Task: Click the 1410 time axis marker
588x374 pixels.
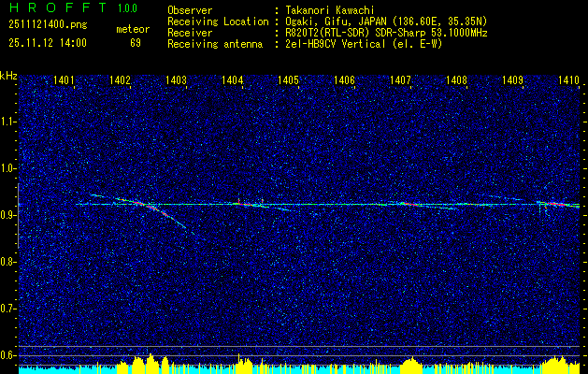Action: [568, 79]
